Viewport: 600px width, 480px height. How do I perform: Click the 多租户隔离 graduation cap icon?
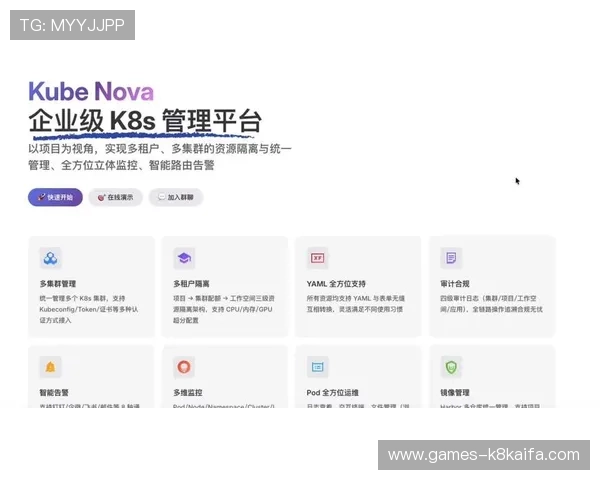[184, 258]
